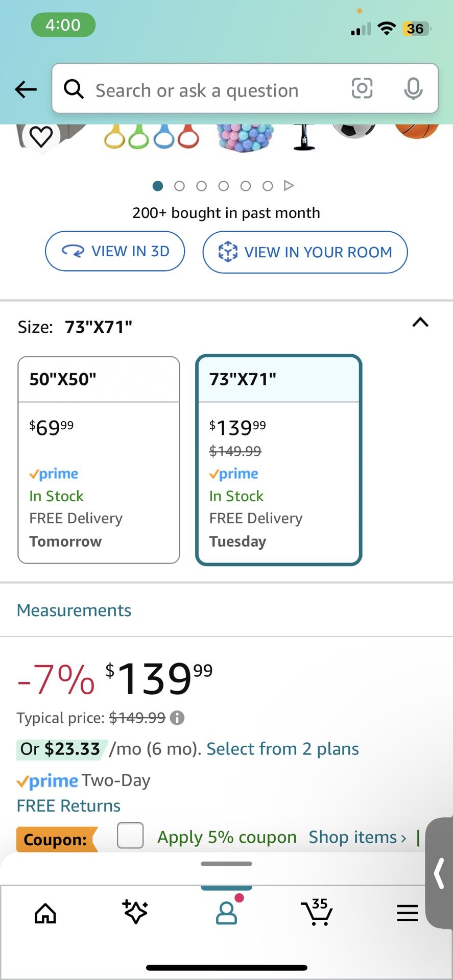Select the 73"X71" size option
453x980 pixels.
278,460
